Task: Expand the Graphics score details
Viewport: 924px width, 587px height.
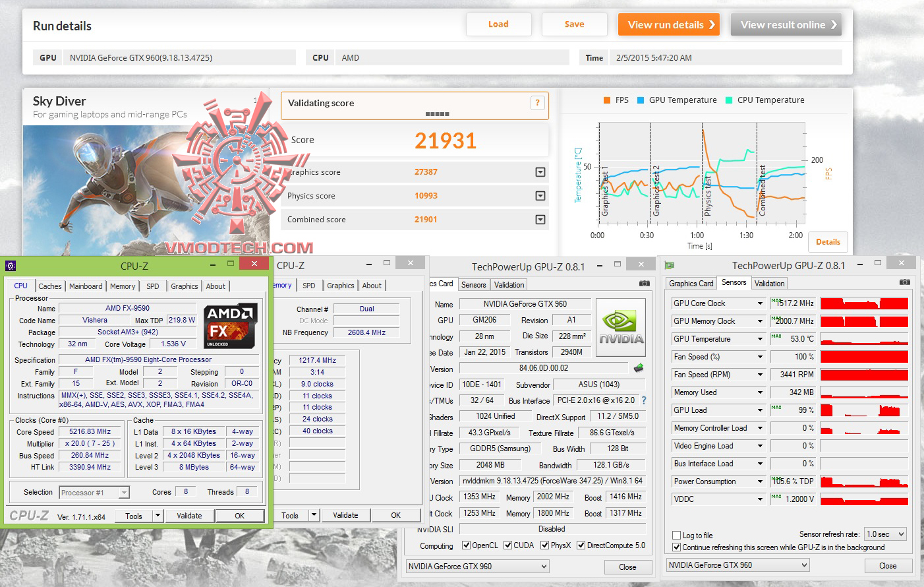Action: (x=540, y=172)
